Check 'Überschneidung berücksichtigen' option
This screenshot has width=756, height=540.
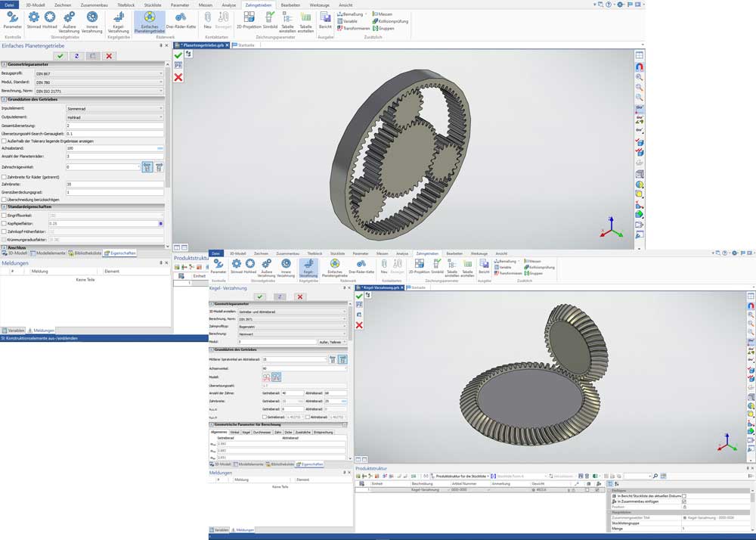pyautogui.click(x=4, y=199)
